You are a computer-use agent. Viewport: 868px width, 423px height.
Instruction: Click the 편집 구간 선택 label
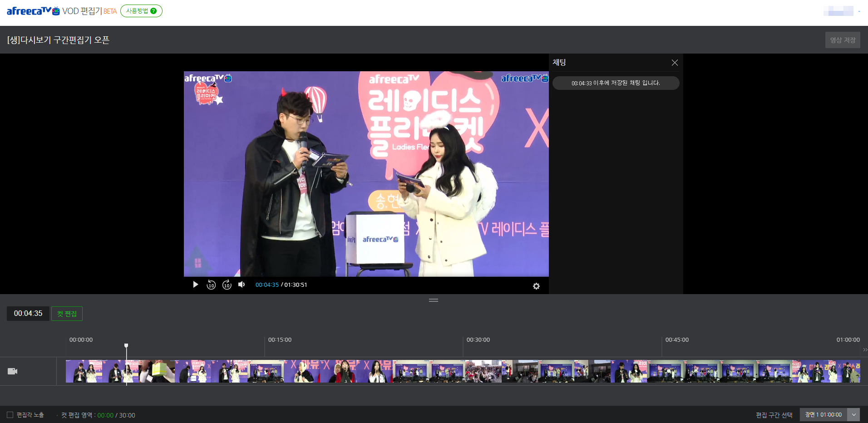click(774, 415)
